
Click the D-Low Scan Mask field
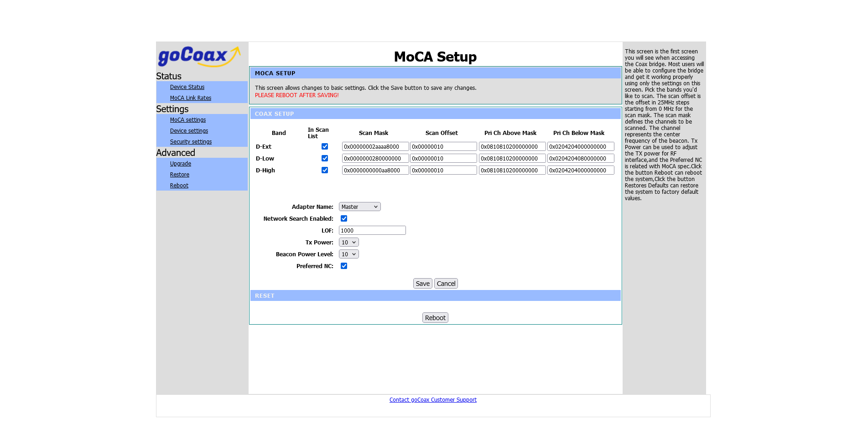click(x=375, y=158)
